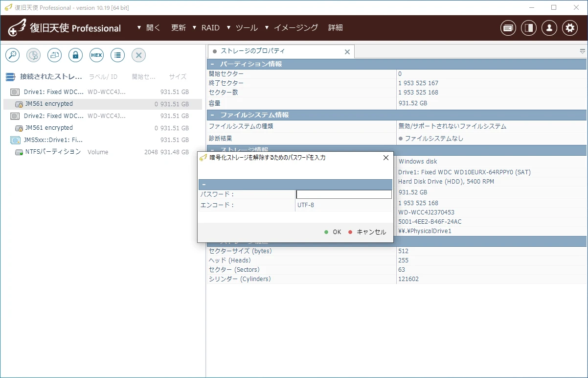Click the partition manager pie icon
Viewport: 588px width, 378px height.
pyautogui.click(x=33, y=55)
